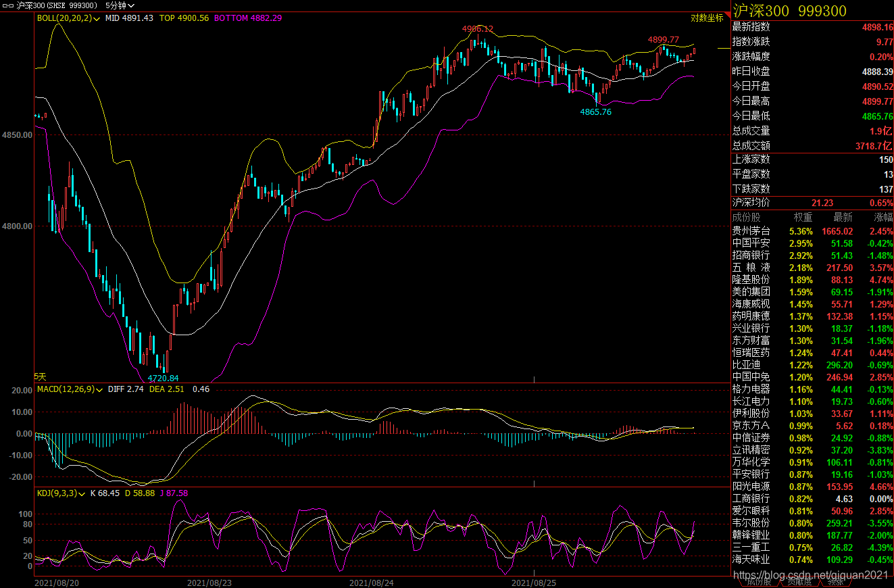Screen dimensions: 894x588
Task: Select the 比亚迪 stock row
Action: (813, 365)
